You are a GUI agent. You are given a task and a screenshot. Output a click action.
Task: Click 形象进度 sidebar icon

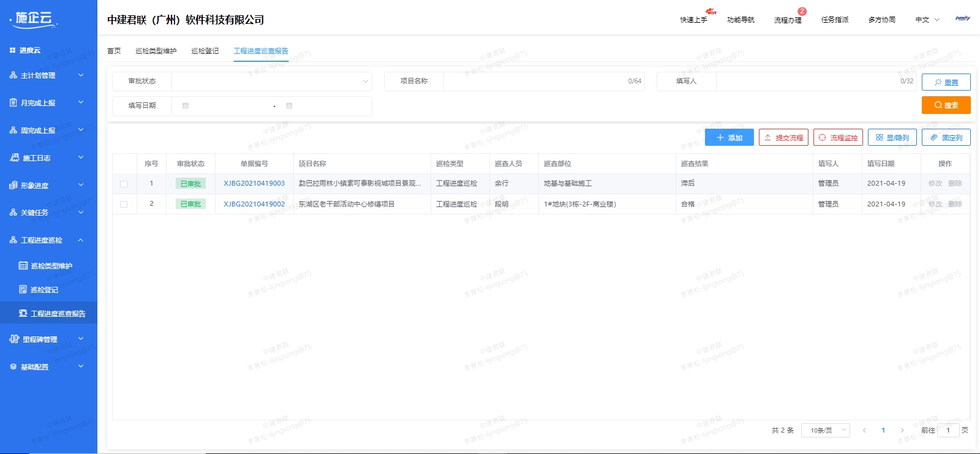(x=13, y=185)
